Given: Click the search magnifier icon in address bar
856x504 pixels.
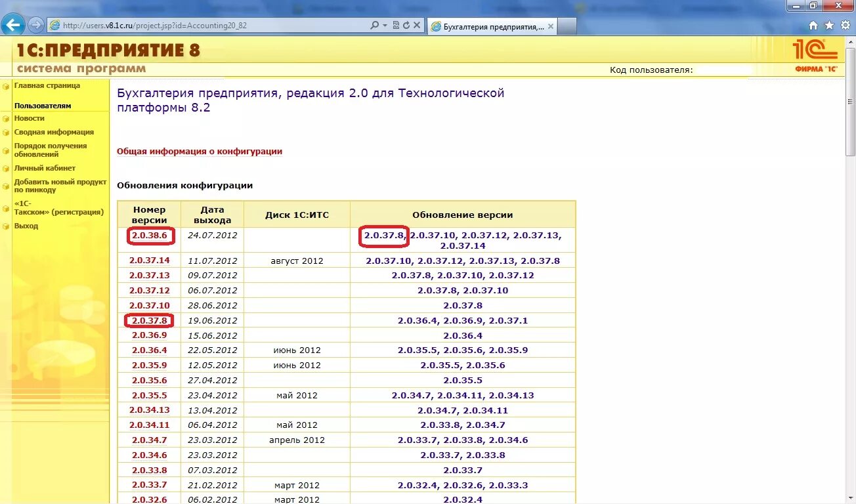Looking at the screenshot, I should [374, 26].
